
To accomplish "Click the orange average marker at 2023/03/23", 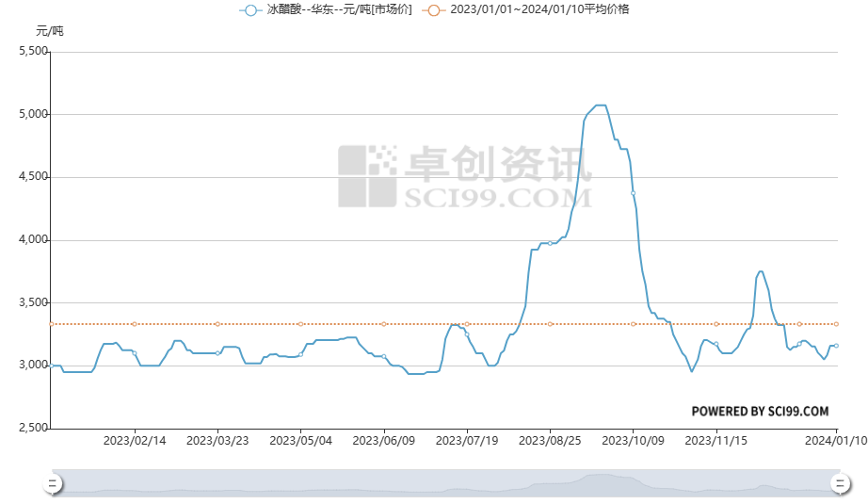I will point(217,324).
